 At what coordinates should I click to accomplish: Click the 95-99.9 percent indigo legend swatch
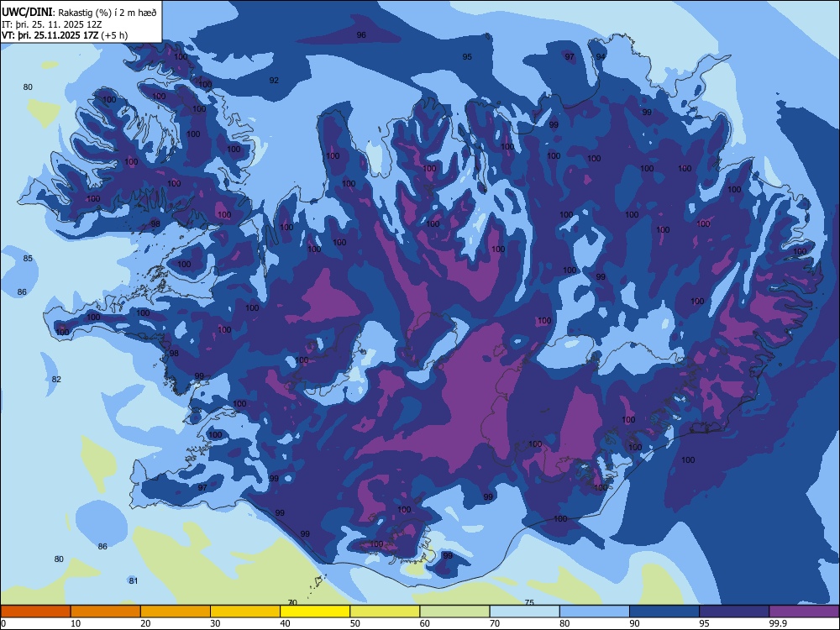point(734,612)
